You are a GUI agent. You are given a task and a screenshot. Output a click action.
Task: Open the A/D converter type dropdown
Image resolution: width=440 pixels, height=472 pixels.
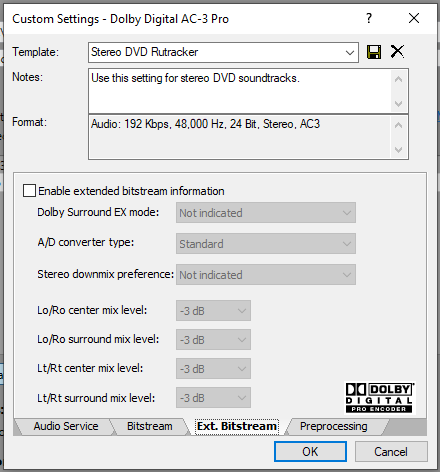(x=266, y=244)
